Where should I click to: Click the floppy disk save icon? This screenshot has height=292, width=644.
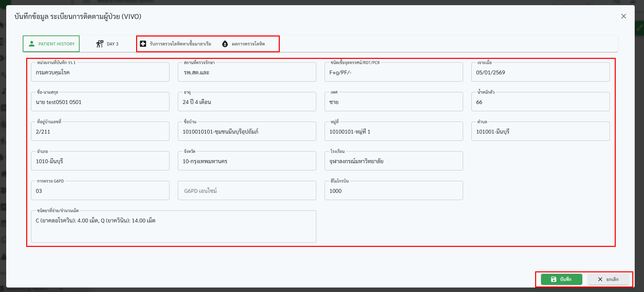point(553,279)
